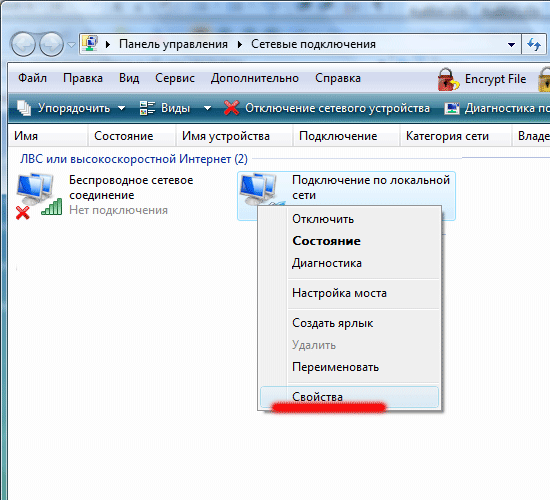The height and width of the screenshot is (500, 550).
Task: Expand the recent pages arrow near Back/Forward
Action: pos(71,45)
